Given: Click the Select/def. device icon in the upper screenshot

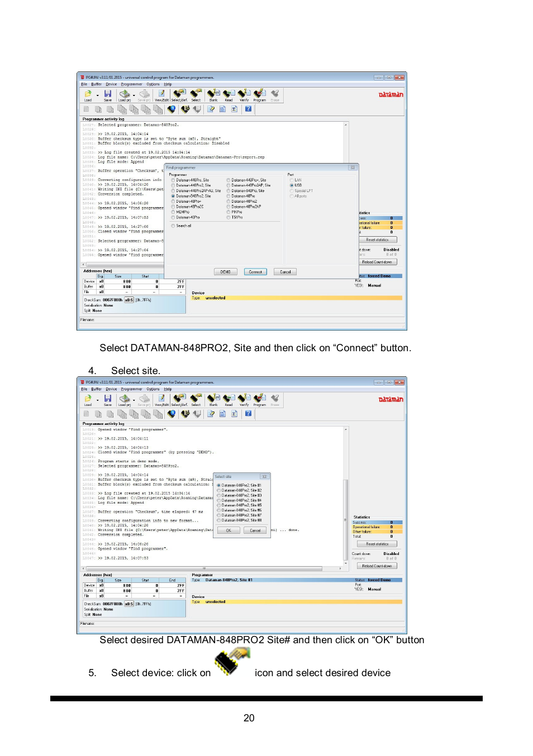Looking at the screenshot, I should (x=179, y=95).
